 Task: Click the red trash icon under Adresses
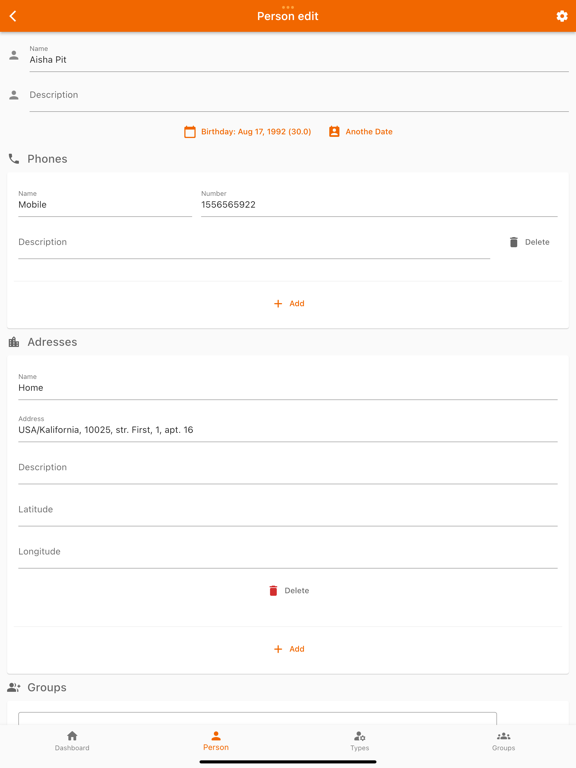coord(273,591)
